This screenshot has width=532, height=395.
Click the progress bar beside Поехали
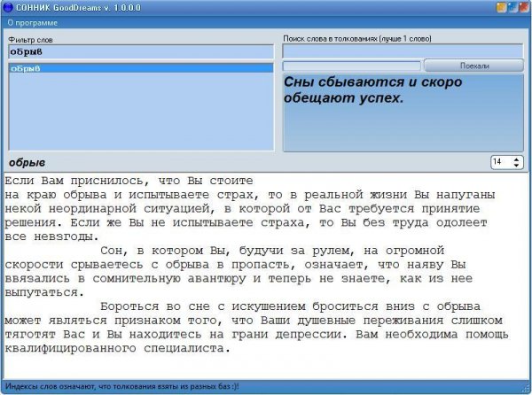pyautogui.click(x=352, y=66)
